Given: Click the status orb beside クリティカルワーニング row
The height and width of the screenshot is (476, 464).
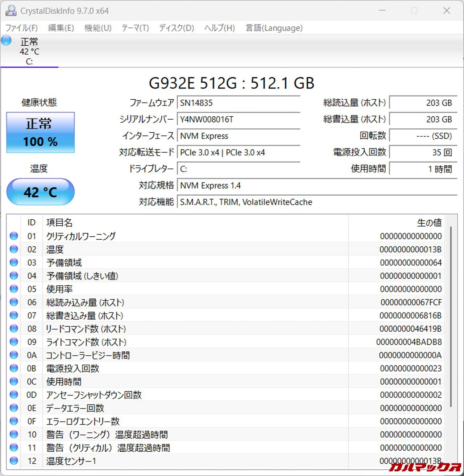Looking at the screenshot, I should 14,236.
